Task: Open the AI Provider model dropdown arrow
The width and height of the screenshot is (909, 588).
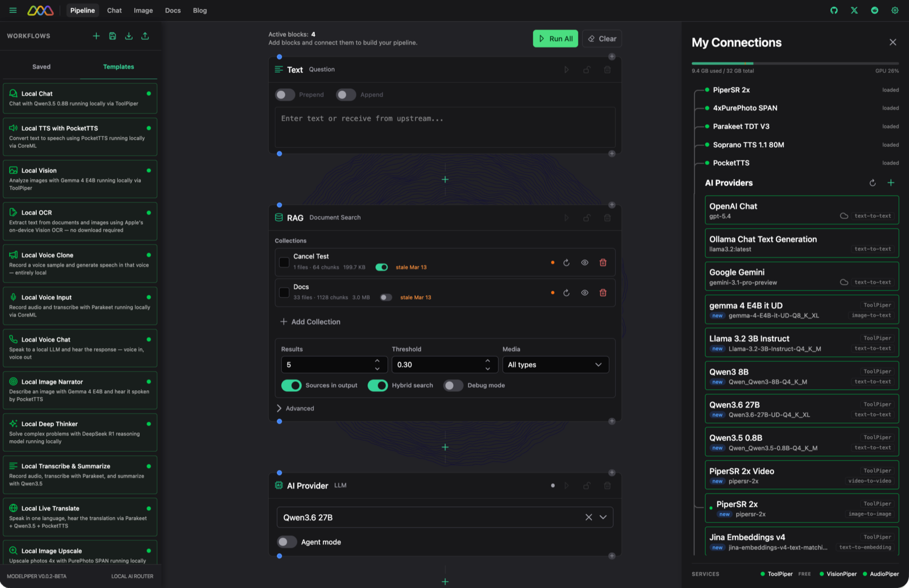Action: [x=603, y=517]
